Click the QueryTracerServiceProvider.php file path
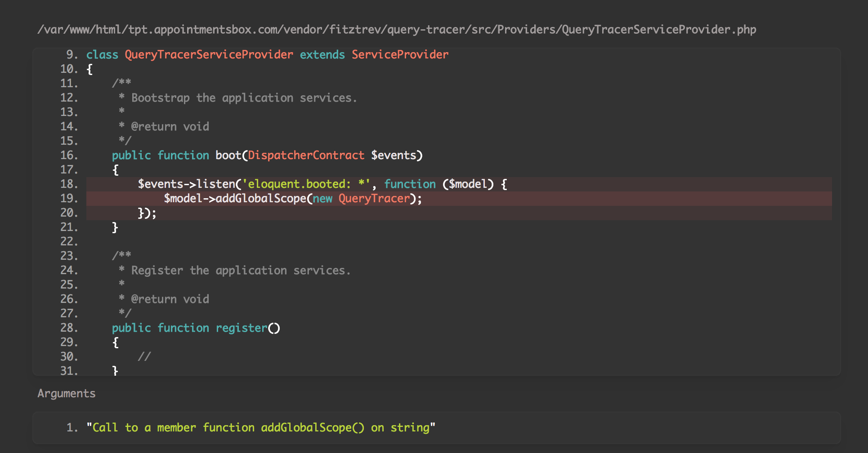868x453 pixels. [397, 30]
